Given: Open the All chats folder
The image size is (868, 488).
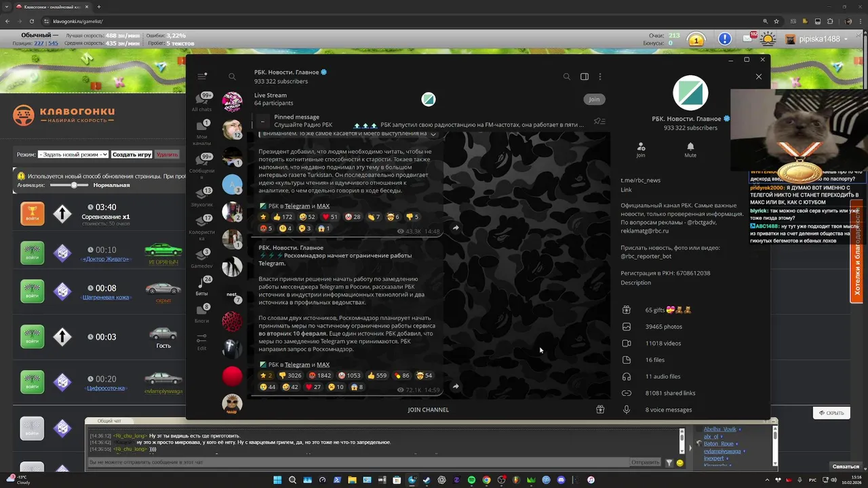Looking at the screenshot, I should (202, 102).
